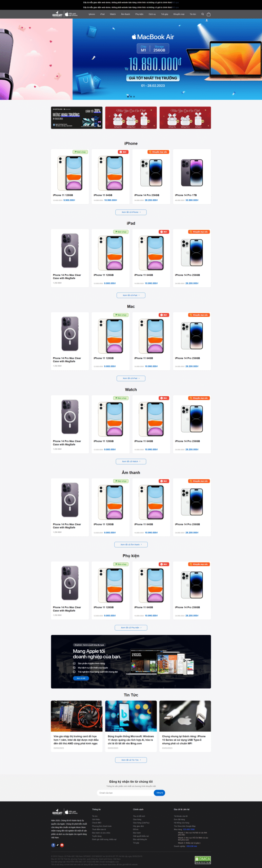Expand 'Xem tất cả iPhone' link
Image resolution: width=262 pixels, height=868 pixels.
[131, 212]
